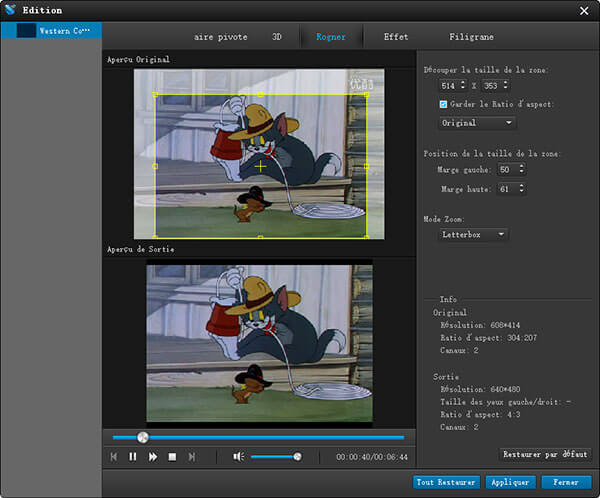Click the top-right crop handle
The width and height of the screenshot is (600, 498).
click(x=366, y=95)
